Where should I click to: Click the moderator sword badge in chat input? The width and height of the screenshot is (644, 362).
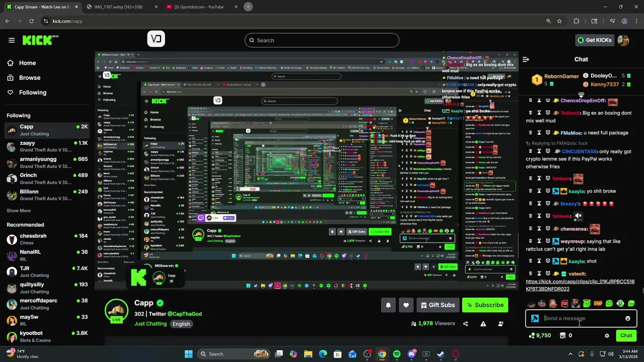(535, 318)
